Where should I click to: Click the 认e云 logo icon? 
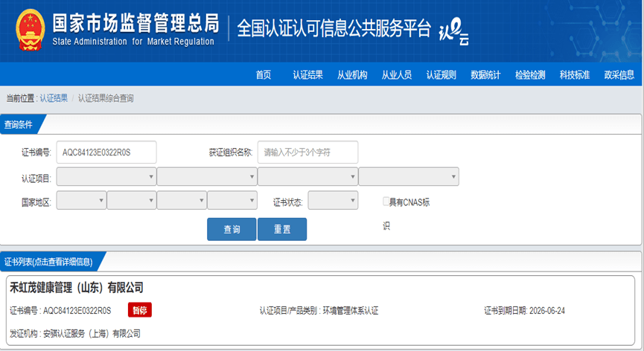tap(453, 31)
